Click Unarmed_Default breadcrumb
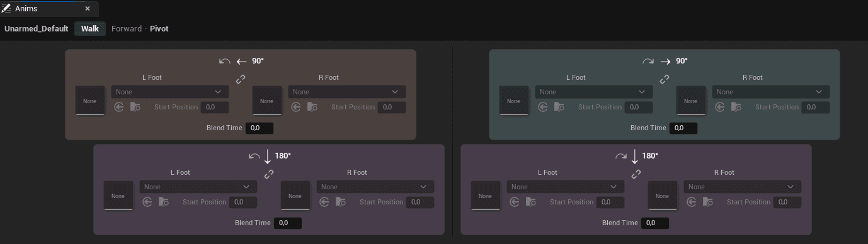Viewport: 868px width, 244px height. point(37,28)
